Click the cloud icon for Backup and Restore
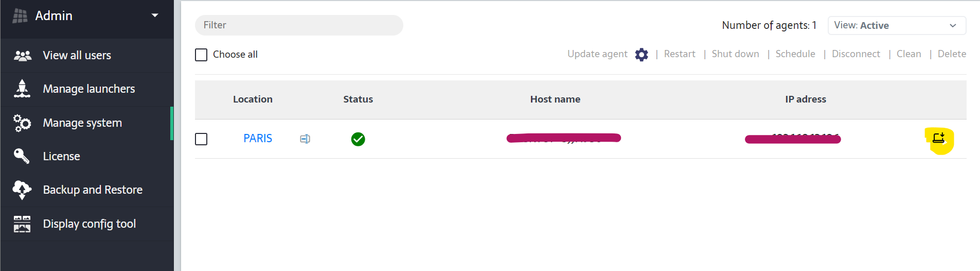The height and width of the screenshot is (271, 980). 22,190
